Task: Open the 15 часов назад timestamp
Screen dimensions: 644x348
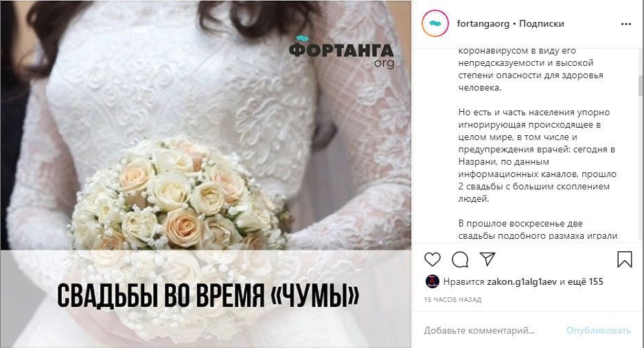Action: pos(452,299)
